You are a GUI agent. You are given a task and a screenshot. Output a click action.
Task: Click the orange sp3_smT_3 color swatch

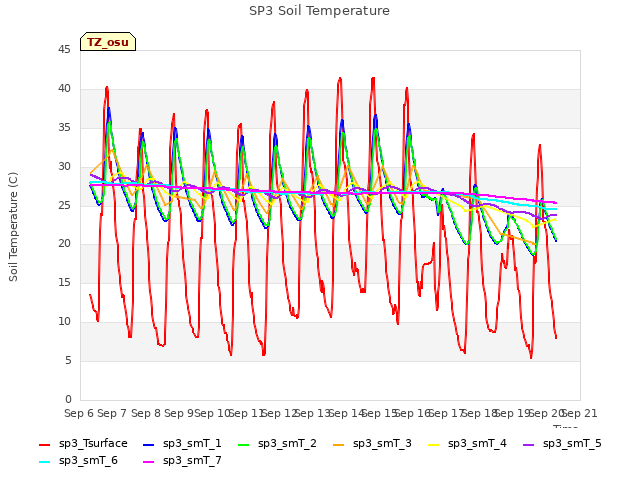click(339, 444)
